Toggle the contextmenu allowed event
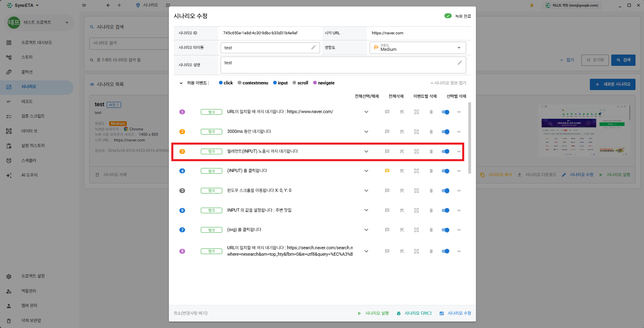 (x=253, y=83)
